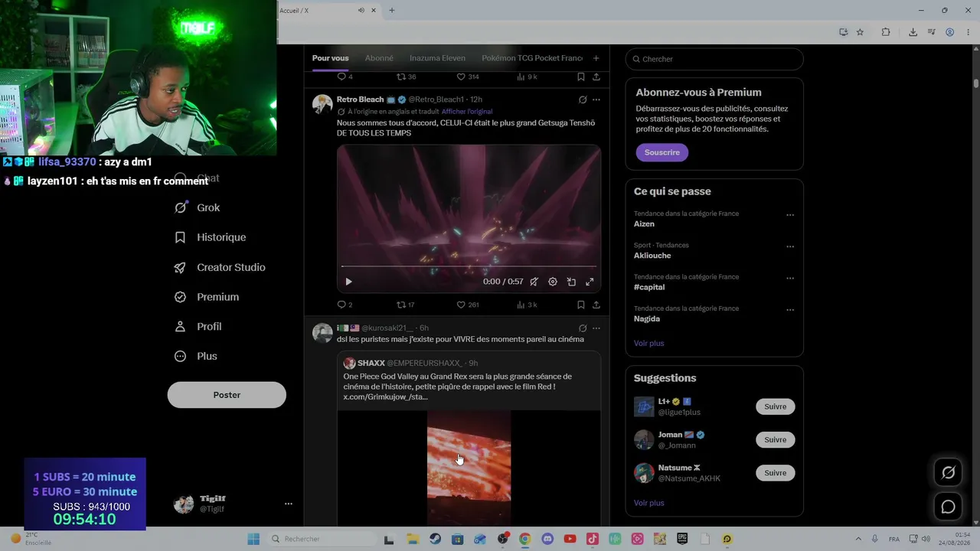Like the post with 314 likes
The height and width of the screenshot is (551, 980).
[467, 77]
